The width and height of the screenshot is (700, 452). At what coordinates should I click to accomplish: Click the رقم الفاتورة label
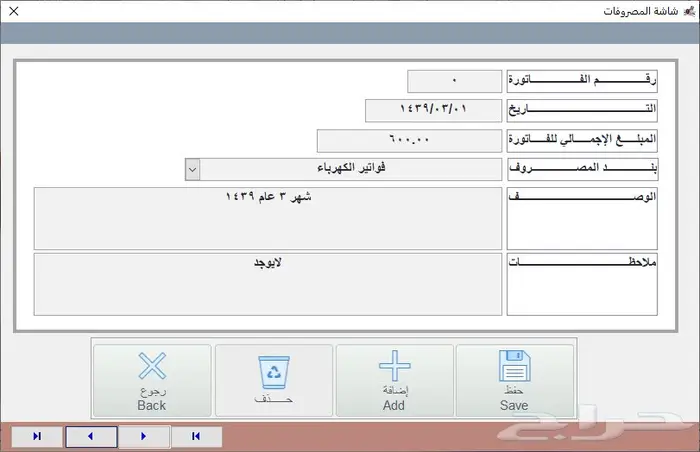click(582, 81)
